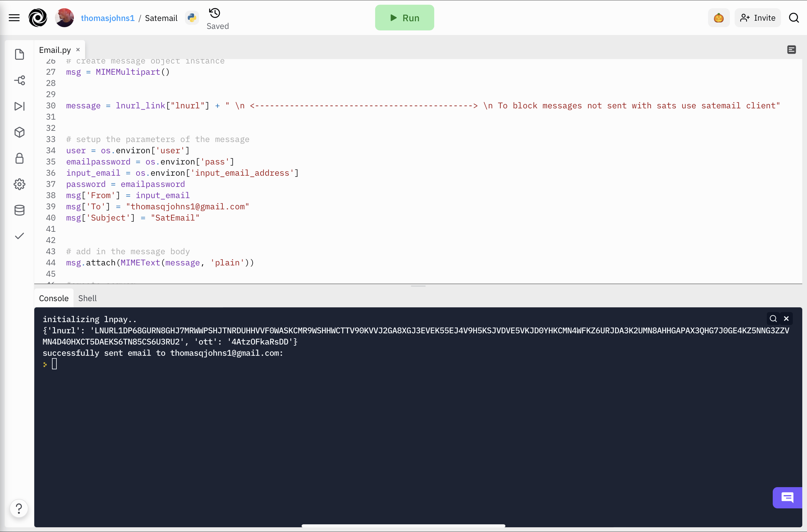The width and height of the screenshot is (807, 532).
Task: Open the Settings gear icon
Action: click(19, 184)
